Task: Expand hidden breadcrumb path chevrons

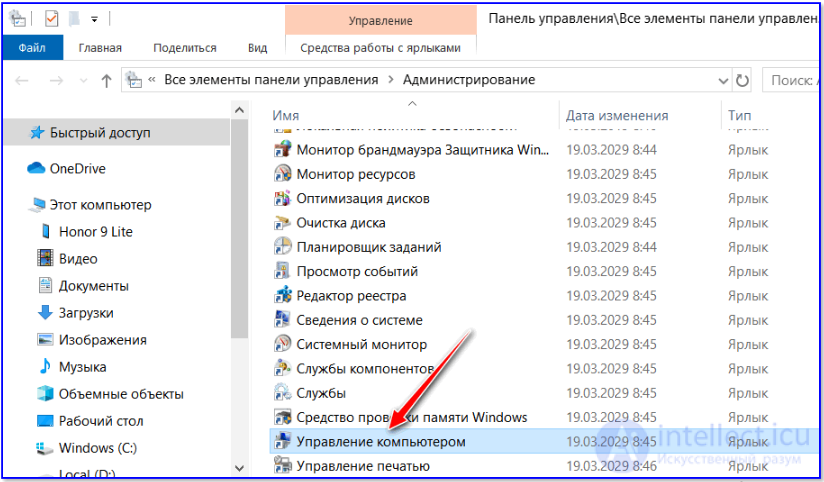Action: pyautogui.click(x=152, y=80)
